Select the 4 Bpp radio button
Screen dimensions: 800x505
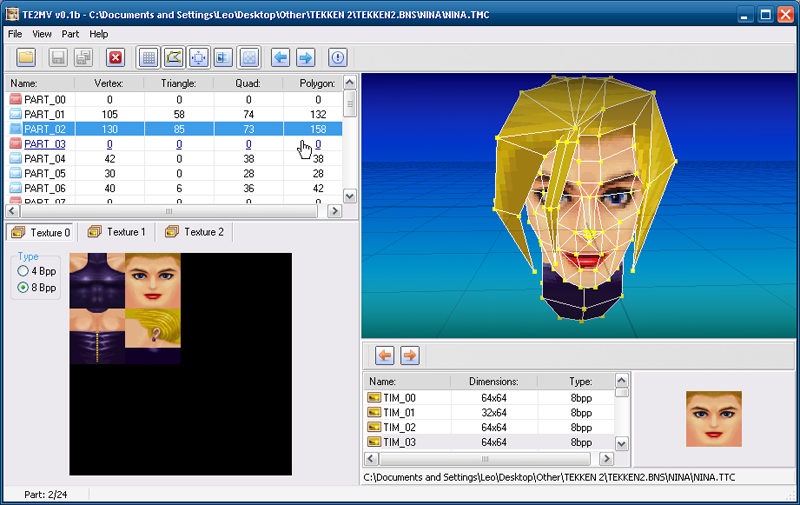(23, 271)
